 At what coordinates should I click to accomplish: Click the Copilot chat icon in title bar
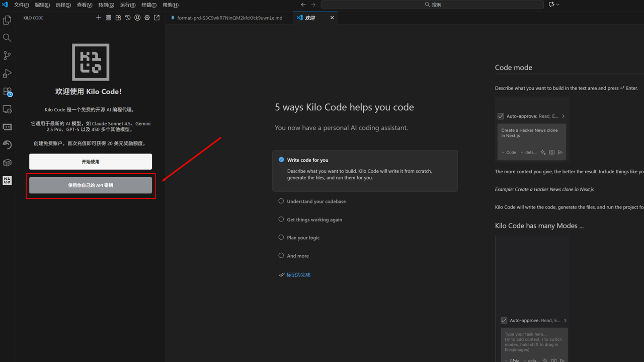pos(551,5)
